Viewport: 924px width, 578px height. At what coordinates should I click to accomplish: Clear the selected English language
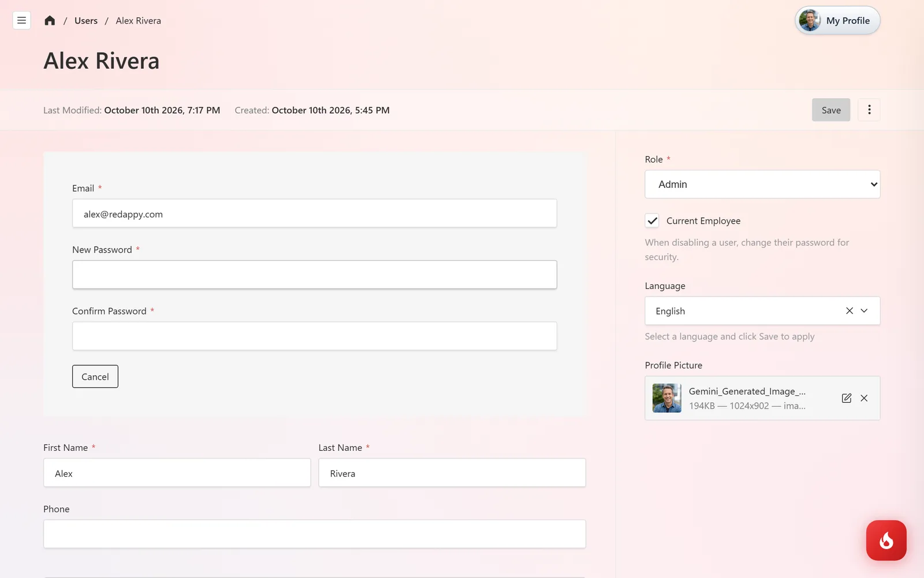pos(850,311)
